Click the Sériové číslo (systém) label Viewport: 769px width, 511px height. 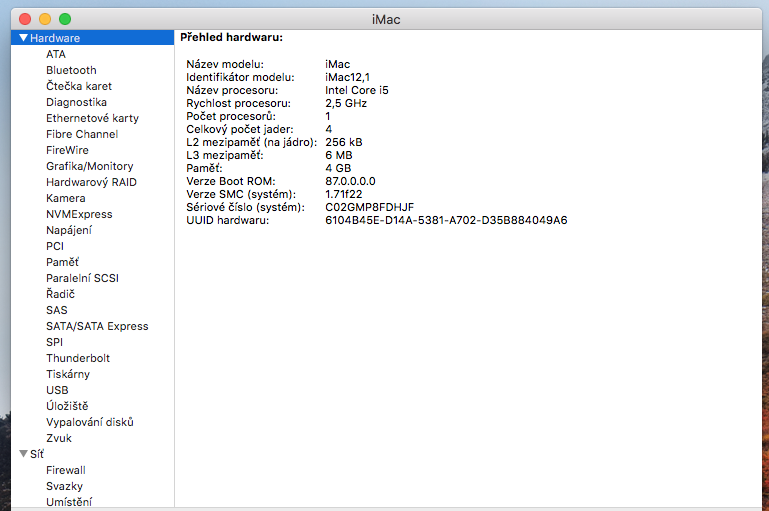pos(245,207)
